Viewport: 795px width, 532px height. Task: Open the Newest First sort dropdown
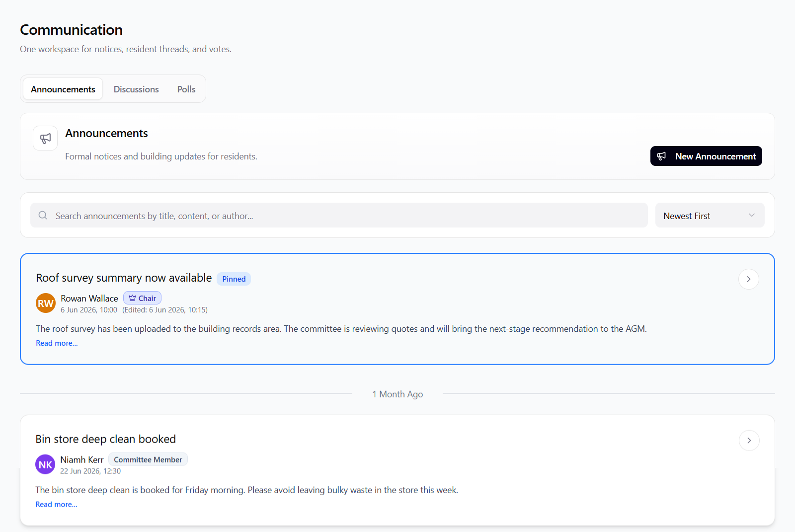click(x=710, y=216)
